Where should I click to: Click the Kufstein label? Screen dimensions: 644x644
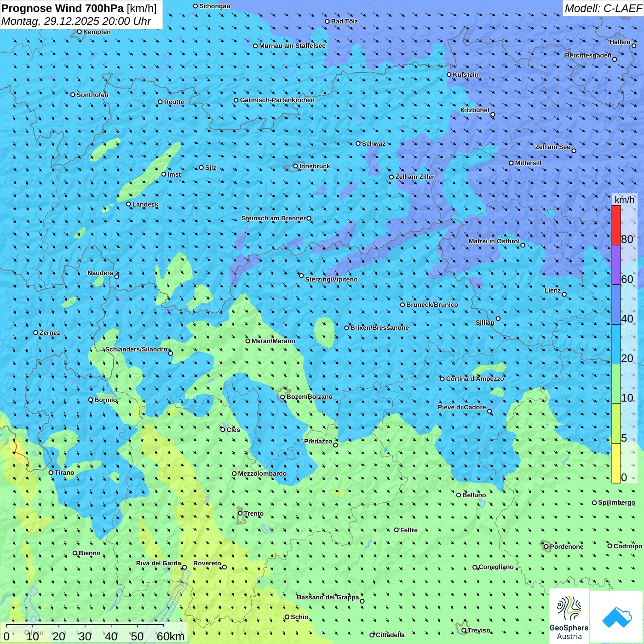466,75
